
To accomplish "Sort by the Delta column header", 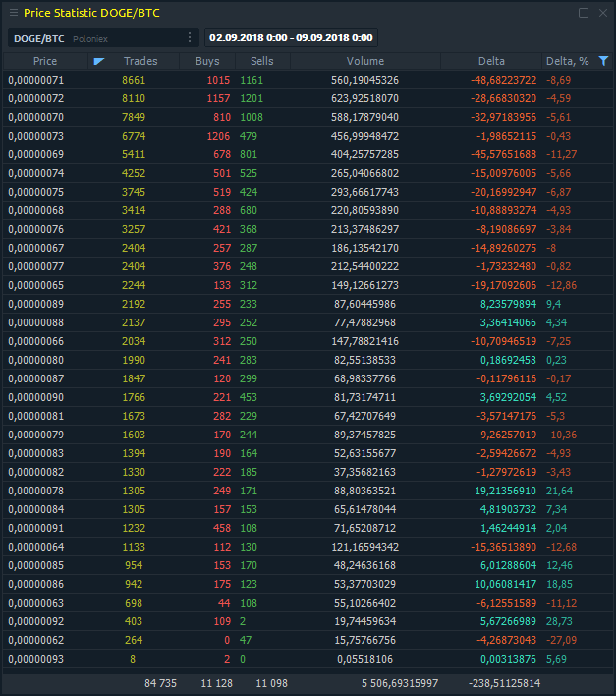I will pos(491,61).
